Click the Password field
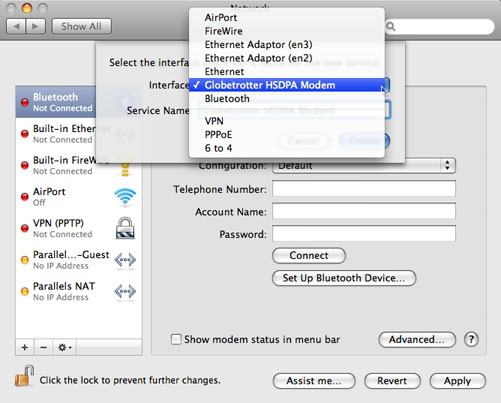 [x=364, y=234]
